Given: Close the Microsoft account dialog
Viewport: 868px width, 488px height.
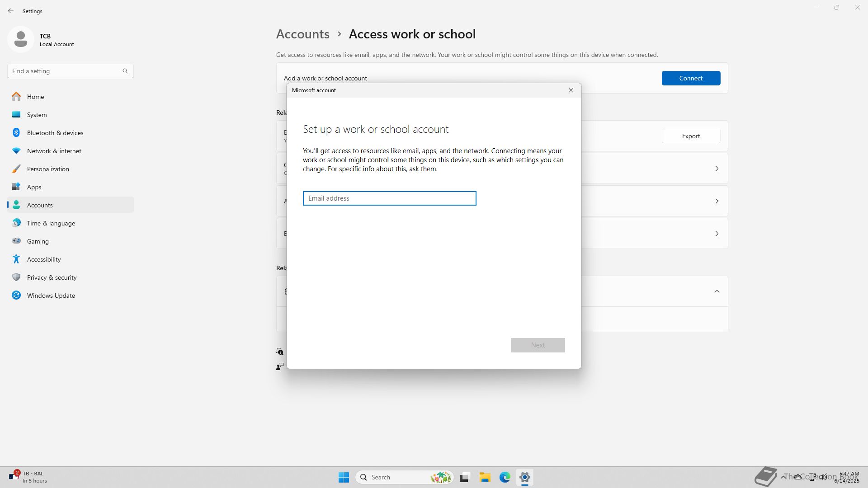Looking at the screenshot, I should [x=571, y=90].
